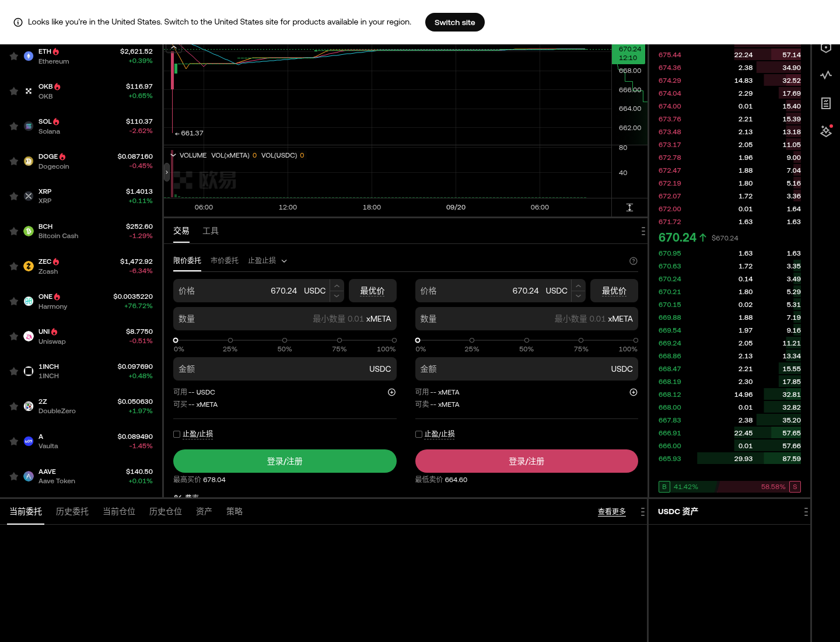Select the 市价委托 order type

tap(225, 261)
